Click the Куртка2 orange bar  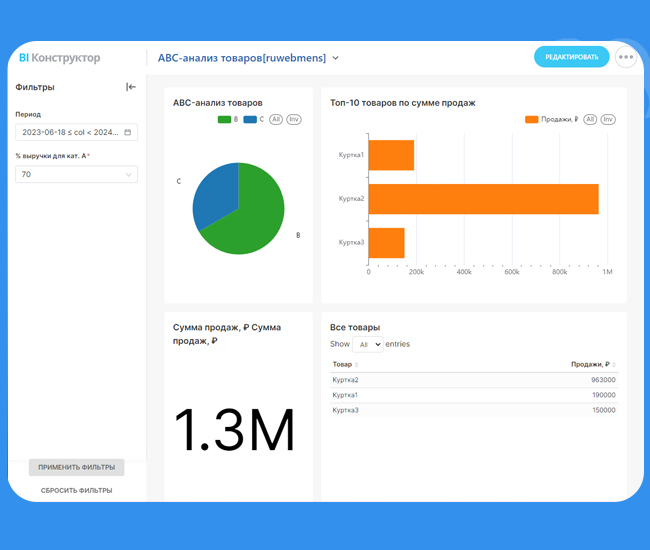click(x=483, y=199)
